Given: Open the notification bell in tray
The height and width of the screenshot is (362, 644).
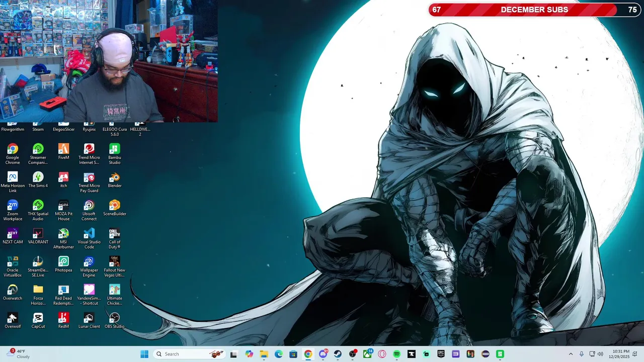Looking at the screenshot, I should tap(635, 354).
